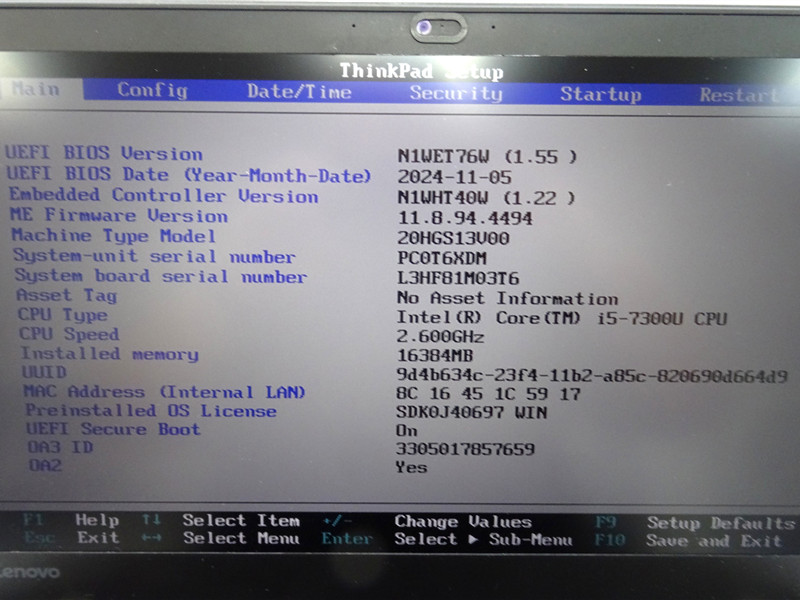800x600 pixels.
Task: Click the Asset Tag label
Action: pyautogui.click(x=66, y=295)
